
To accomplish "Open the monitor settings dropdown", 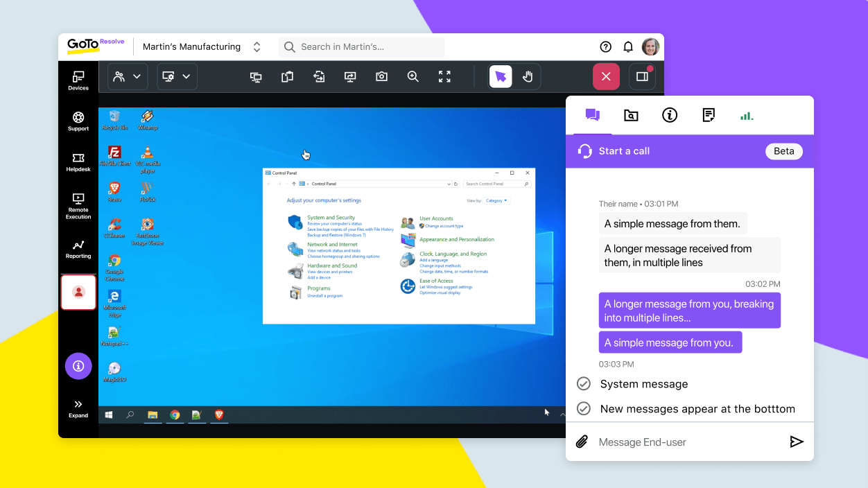I will 177,77.
